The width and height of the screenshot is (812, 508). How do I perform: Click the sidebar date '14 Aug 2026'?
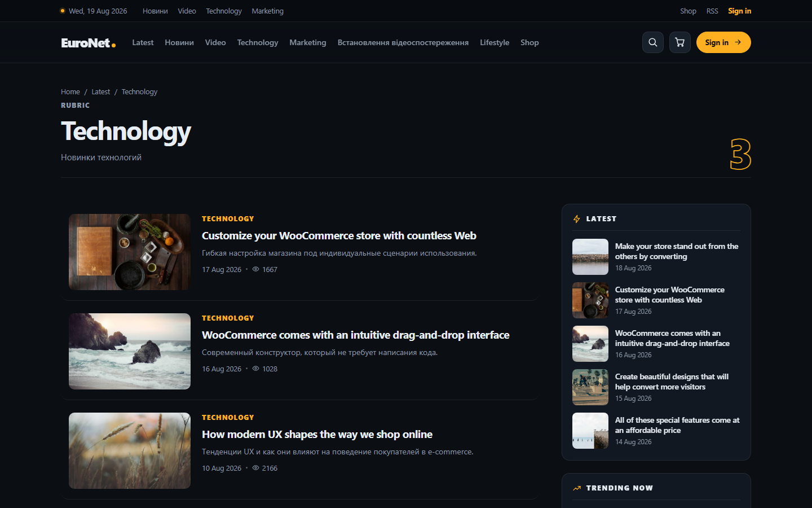(633, 442)
